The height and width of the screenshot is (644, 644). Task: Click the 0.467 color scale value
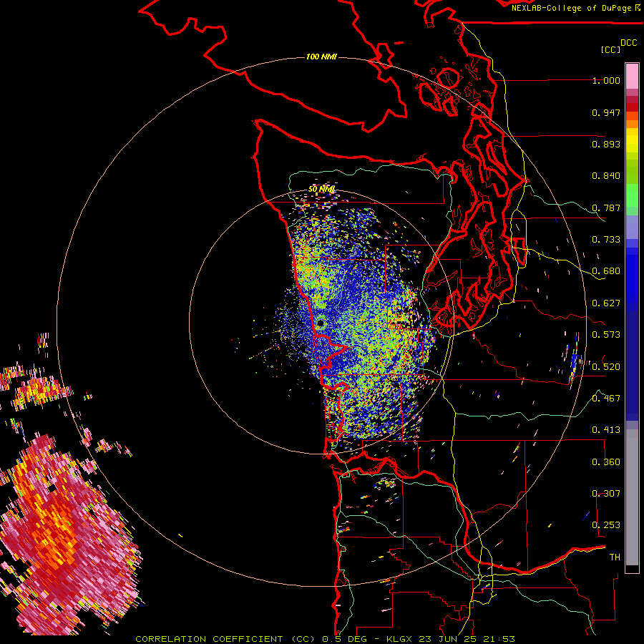(x=606, y=399)
